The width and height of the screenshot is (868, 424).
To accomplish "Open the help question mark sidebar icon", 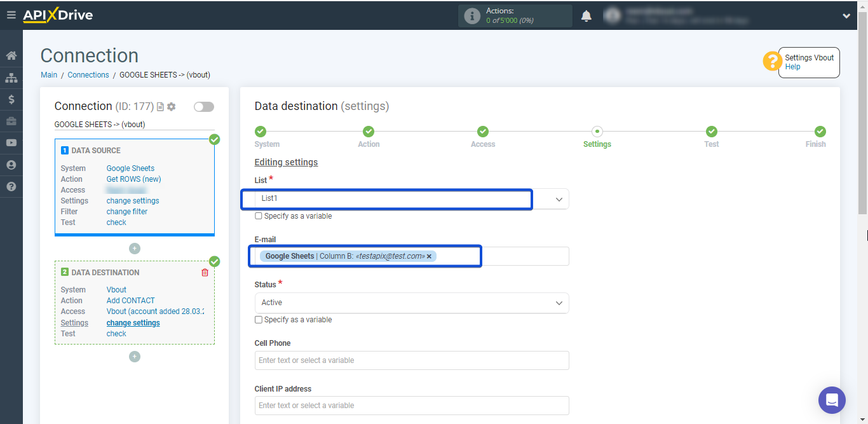I will tap(11, 187).
